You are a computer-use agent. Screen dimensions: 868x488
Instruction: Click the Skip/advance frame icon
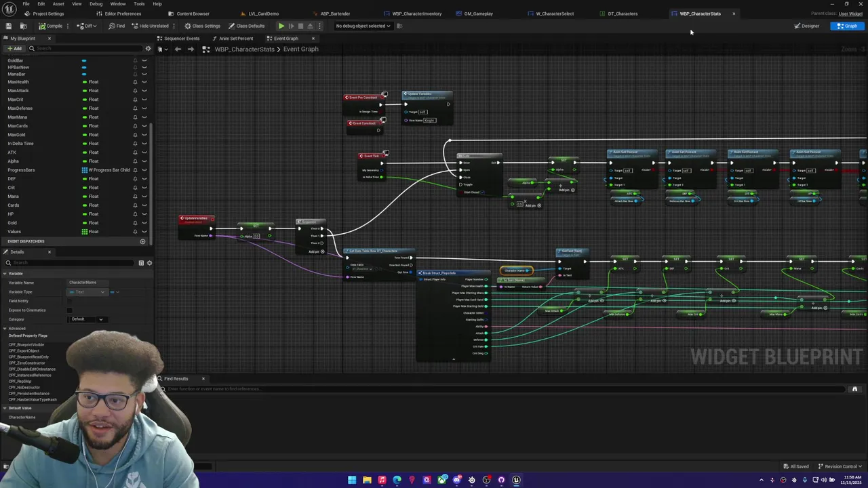292,26
